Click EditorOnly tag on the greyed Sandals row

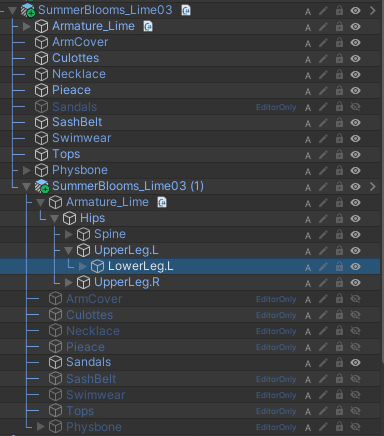tap(276, 107)
